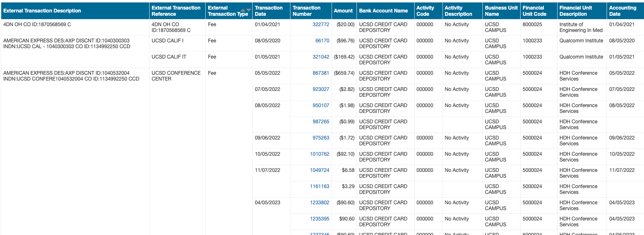Select the Amount column header

point(343,11)
